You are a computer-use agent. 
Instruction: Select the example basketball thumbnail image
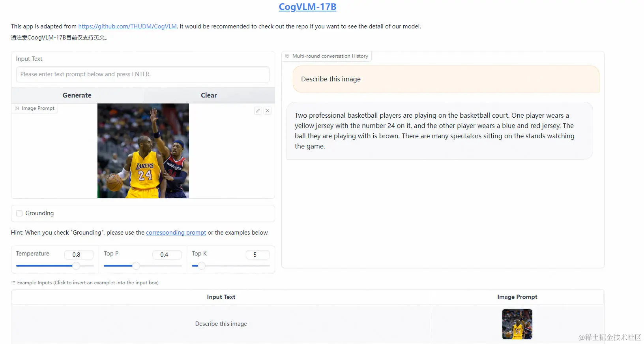[517, 324]
